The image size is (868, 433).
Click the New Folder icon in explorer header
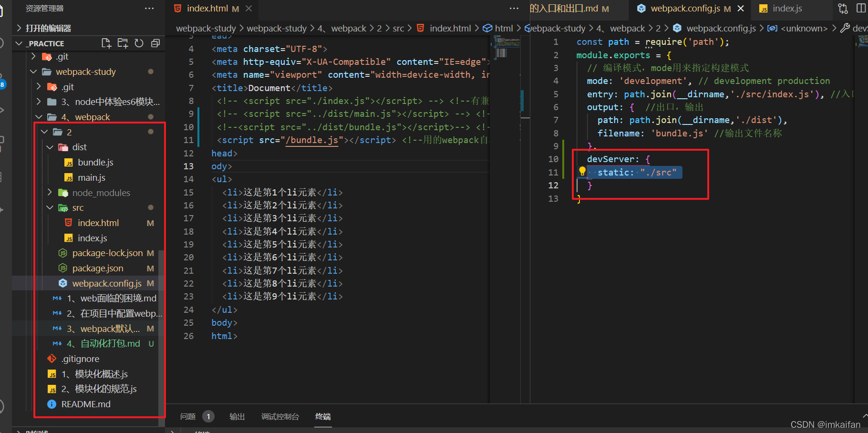point(123,43)
